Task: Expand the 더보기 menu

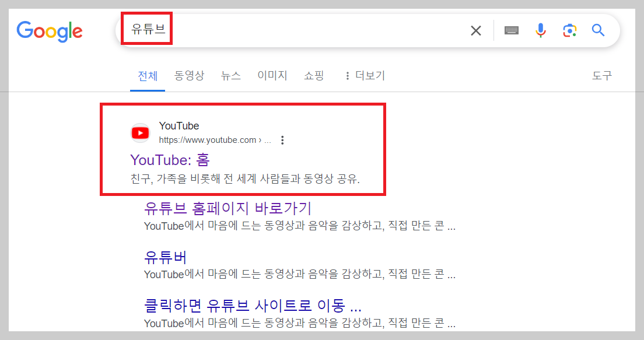Action: click(365, 76)
